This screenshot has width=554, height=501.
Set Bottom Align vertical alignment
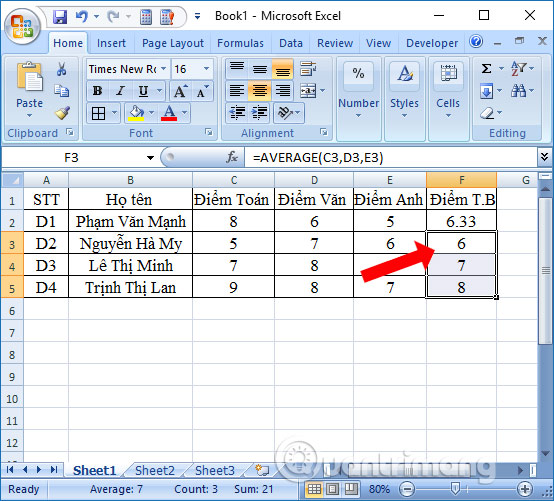pyautogui.click(x=283, y=69)
